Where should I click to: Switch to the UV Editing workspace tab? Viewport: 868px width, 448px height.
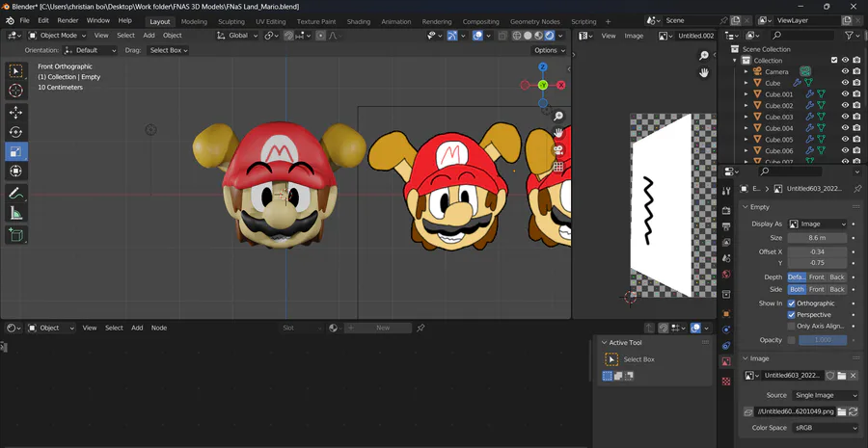[271, 21]
